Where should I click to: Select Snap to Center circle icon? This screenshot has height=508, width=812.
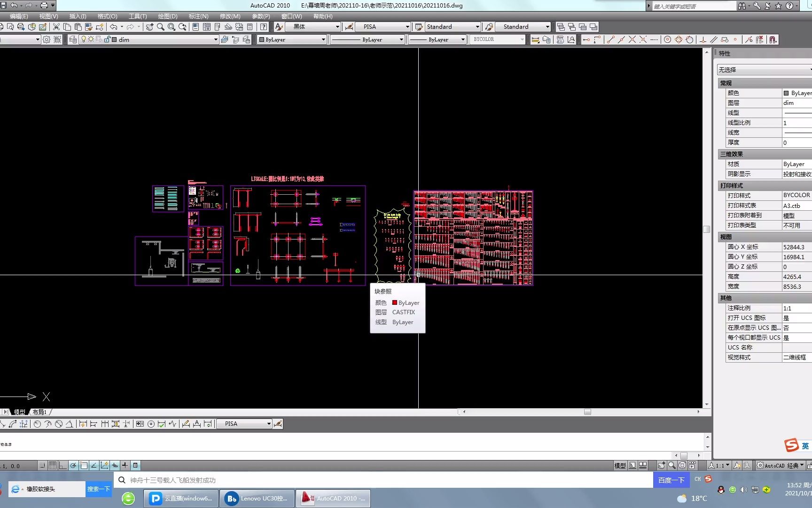(667, 40)
